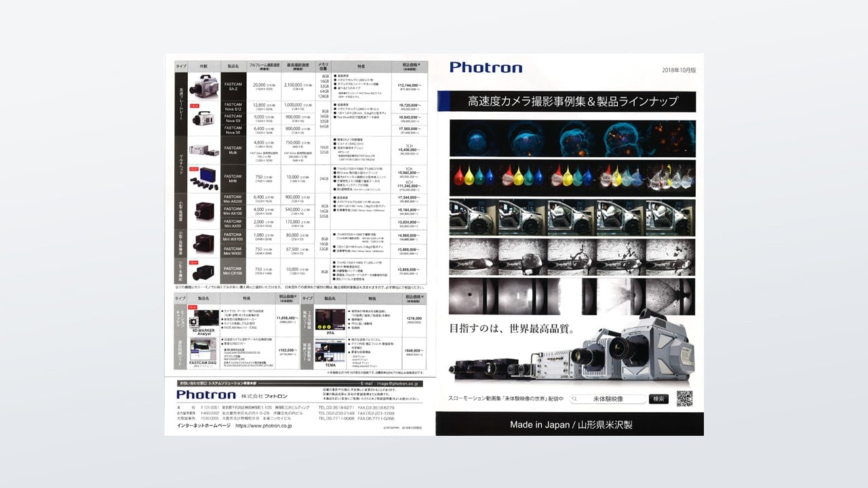The image size is (868, 488).
Task: Select the Mini AX series camera photo
Action: point(203,211)
